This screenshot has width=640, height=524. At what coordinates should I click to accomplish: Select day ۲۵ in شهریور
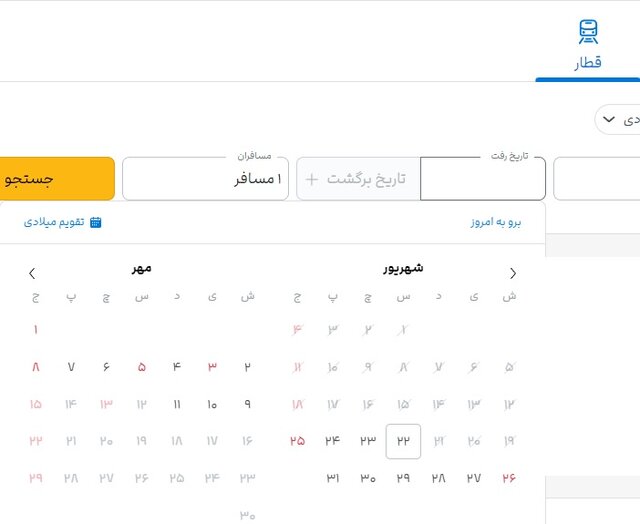[x=297, y=440]
